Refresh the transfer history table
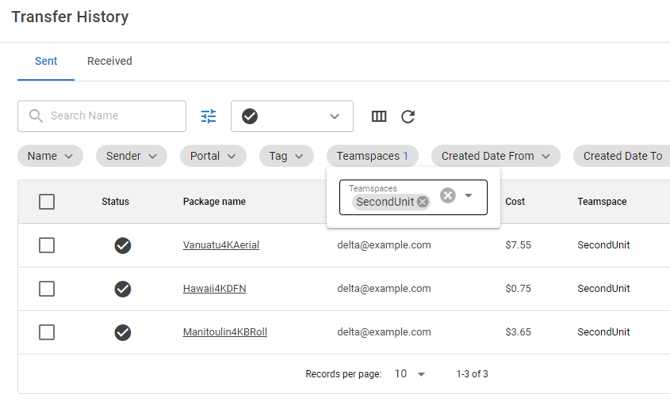The width and height of the screenshot is (670, 409). (x=408, y=116)
